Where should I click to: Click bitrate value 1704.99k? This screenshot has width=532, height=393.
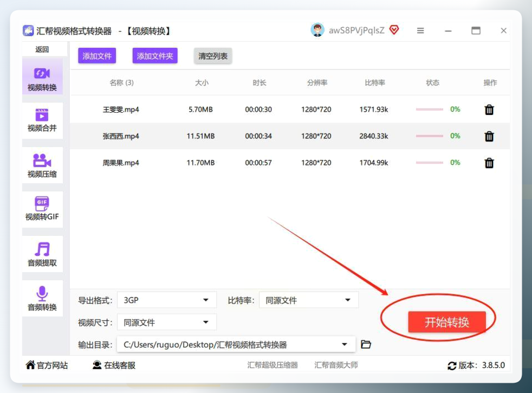tap(374, 163)
